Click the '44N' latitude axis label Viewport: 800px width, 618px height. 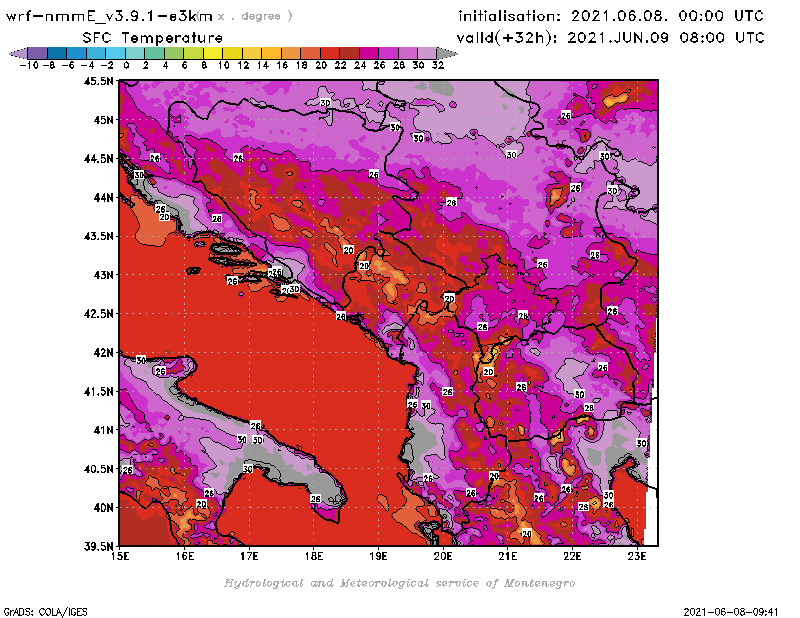pyautogui.click(x=104, y=197)
